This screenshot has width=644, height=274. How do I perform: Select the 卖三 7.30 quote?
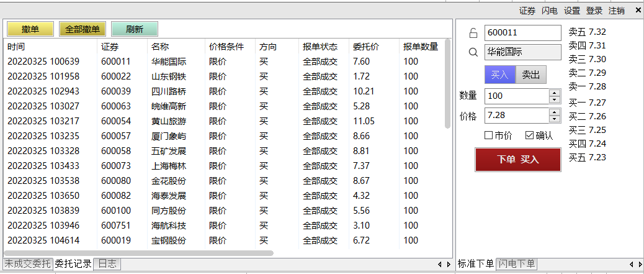(588, 59)
